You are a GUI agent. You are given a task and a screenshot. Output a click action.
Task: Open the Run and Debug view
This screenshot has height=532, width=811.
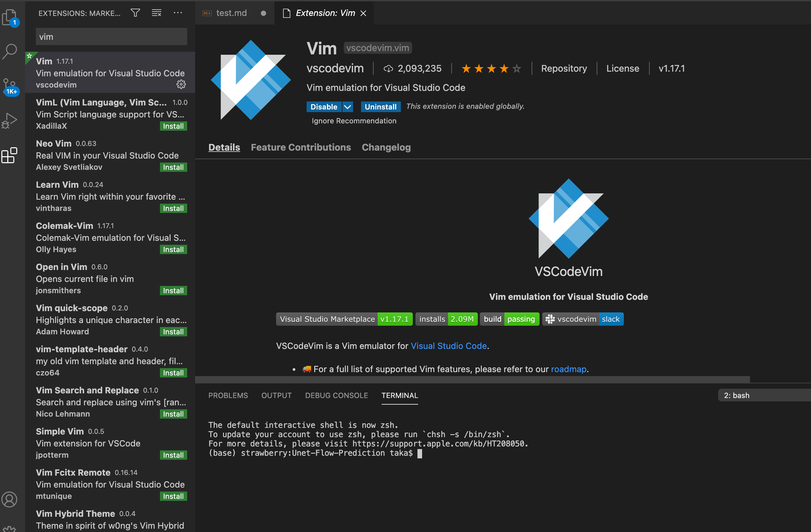point(10,121)
